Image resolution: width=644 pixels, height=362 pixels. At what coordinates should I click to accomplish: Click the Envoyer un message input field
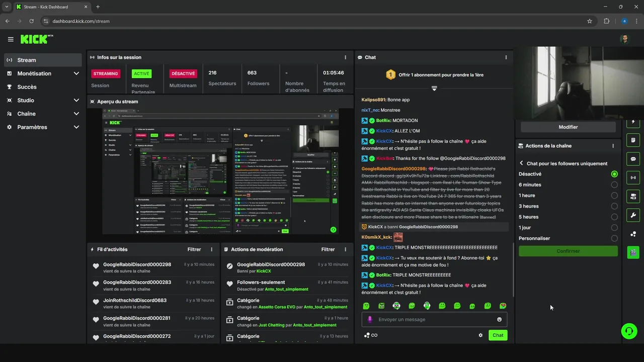(434, 319)
